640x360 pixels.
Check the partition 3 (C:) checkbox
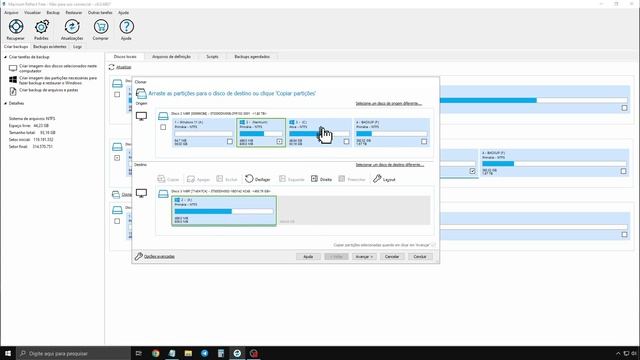347,142
